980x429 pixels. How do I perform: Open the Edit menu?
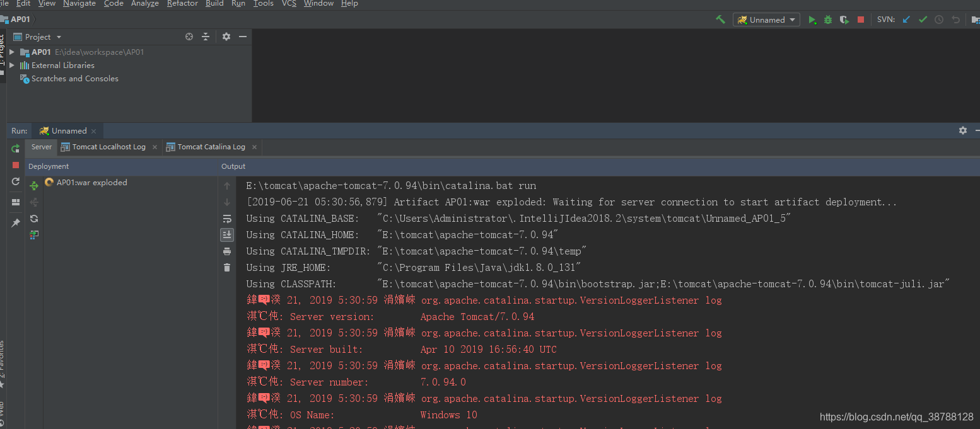tap(23, 3)
